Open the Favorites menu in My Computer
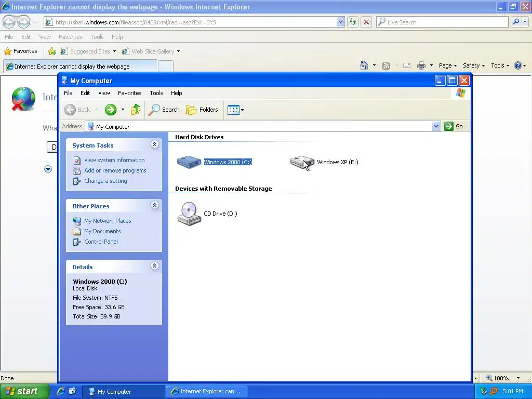 click(129, 93)
